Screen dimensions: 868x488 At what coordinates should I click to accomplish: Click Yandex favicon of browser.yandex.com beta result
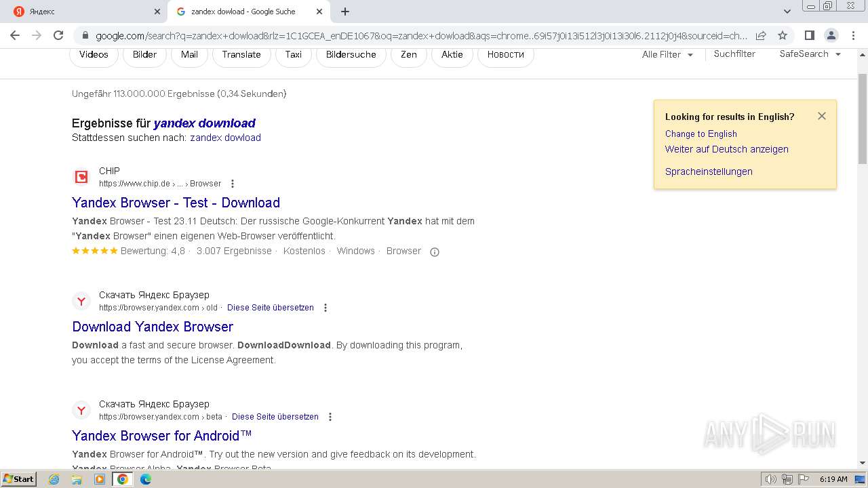pyautogui.click(x=81, y=410)
